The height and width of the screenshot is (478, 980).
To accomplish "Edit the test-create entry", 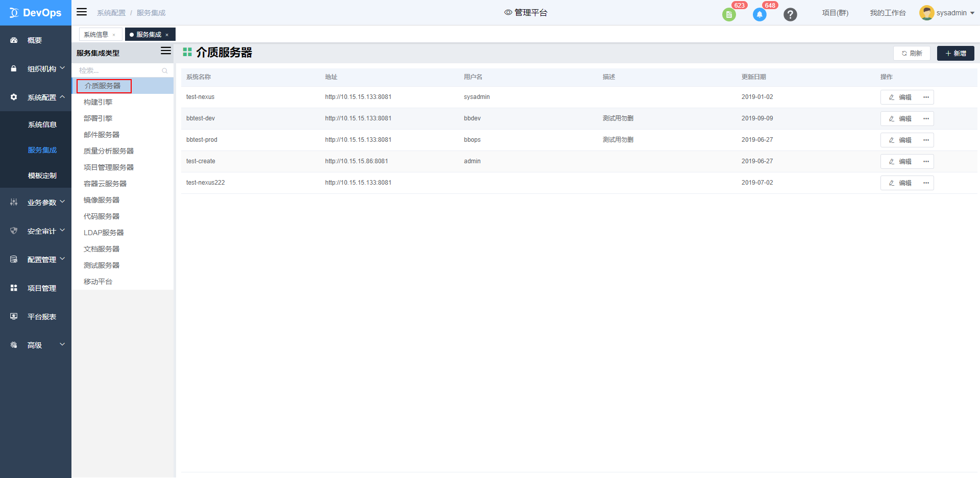I will coord(900,161).
